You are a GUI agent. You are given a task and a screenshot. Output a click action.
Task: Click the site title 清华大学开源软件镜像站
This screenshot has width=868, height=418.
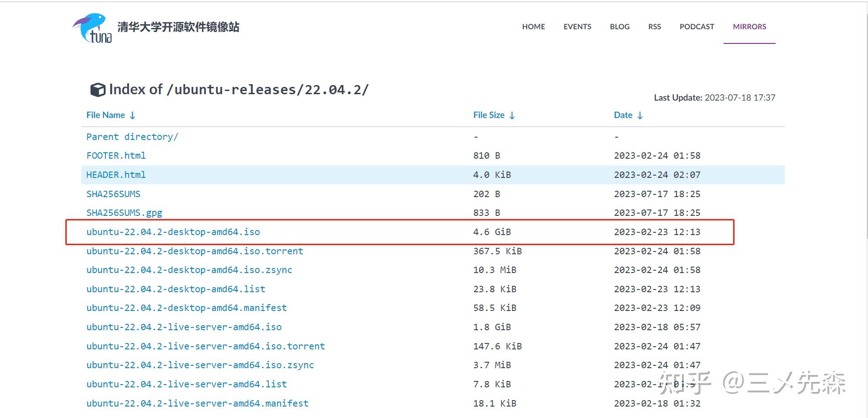pyautogui.click(x=178, y=27)
